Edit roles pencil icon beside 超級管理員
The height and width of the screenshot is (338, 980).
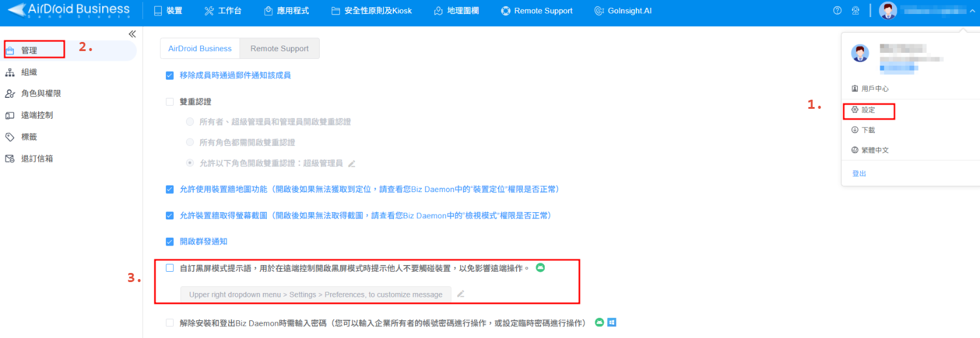click(x=351, y=164)
